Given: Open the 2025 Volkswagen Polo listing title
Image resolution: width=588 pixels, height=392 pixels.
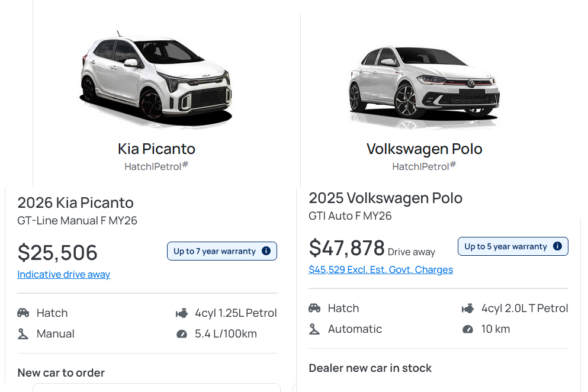Looking at the screenshot, I should coord(385,198).
